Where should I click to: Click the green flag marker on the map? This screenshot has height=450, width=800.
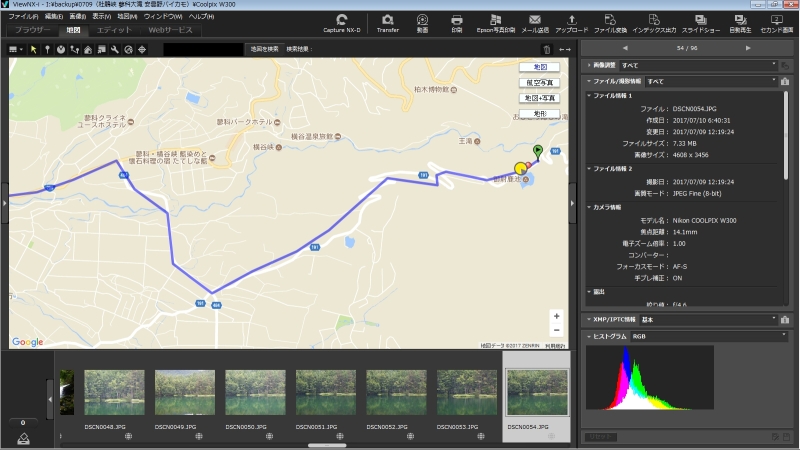(538, 152)
